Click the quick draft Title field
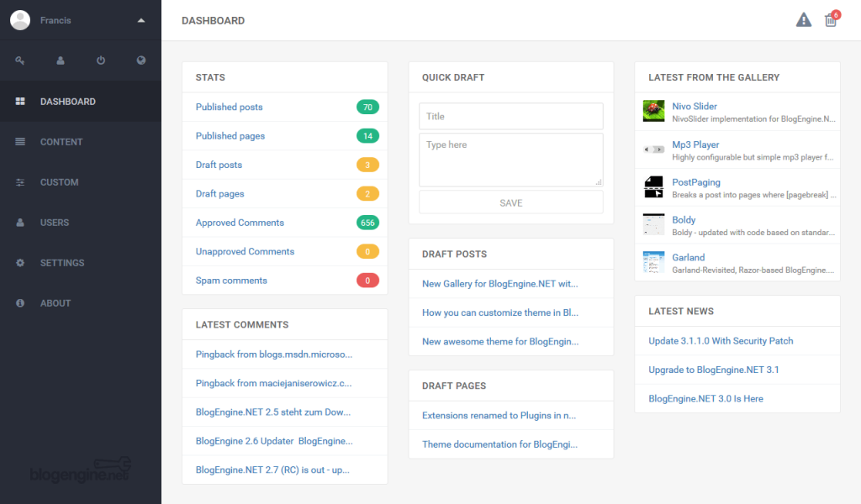The width and height of the screenshot is (861, 504). 510,116
